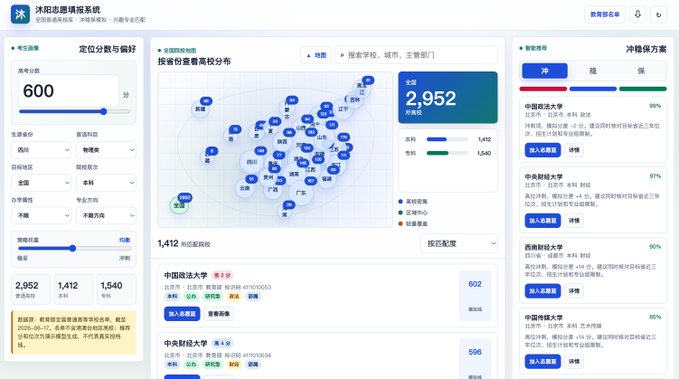Click the 沐 app logo icon

[20, 14]
